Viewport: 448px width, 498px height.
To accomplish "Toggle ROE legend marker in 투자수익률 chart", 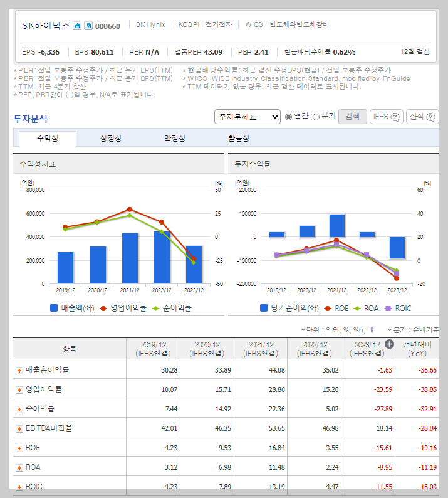I will point(328,309).
